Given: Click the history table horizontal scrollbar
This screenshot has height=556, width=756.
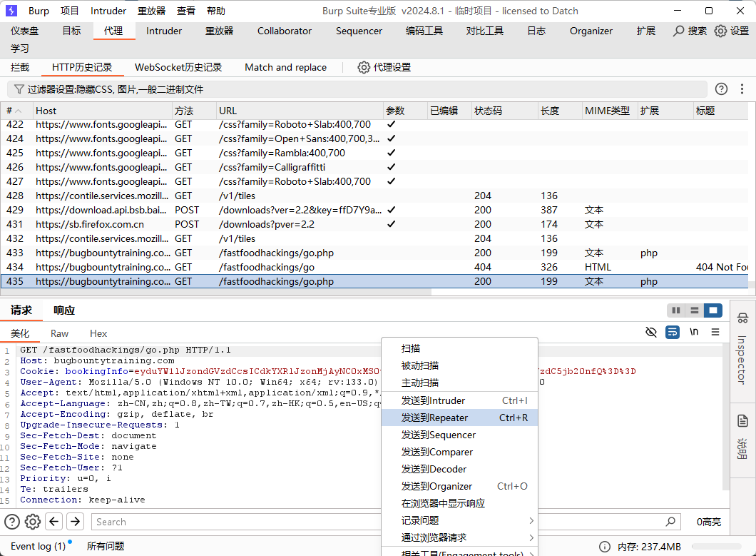Looking at the screenshot, I should (x=216, y=292).
